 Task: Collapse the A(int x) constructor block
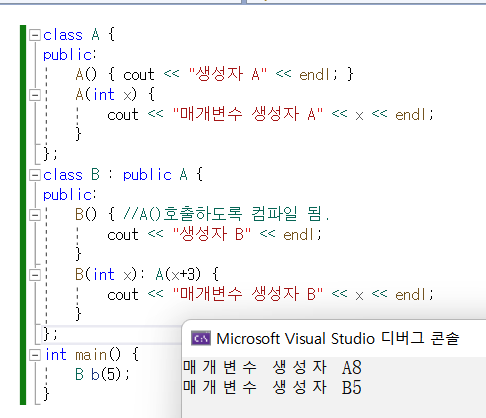pyautogui.click(x=35, y=95)
